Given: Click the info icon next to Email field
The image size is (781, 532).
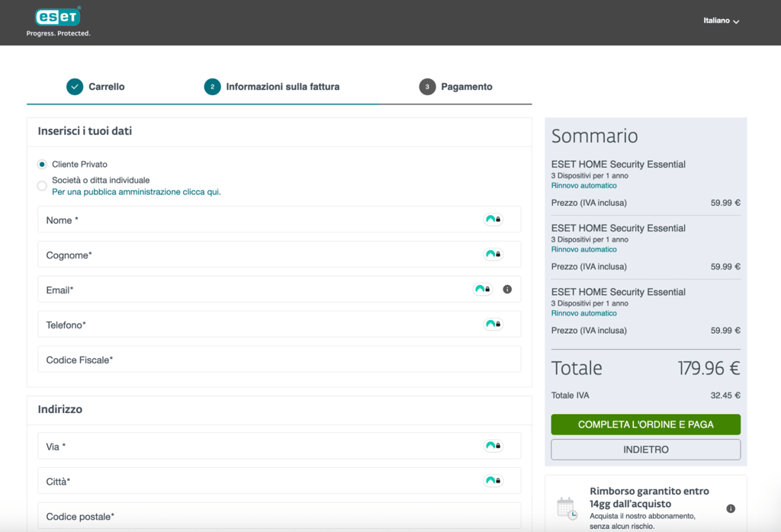Looking at the screenshot, I should [x=507, y=289].
